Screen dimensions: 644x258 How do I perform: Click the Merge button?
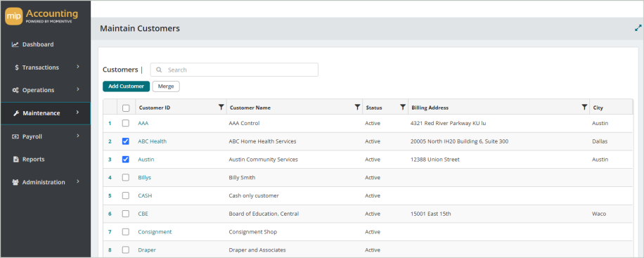(x=166, y=86)
